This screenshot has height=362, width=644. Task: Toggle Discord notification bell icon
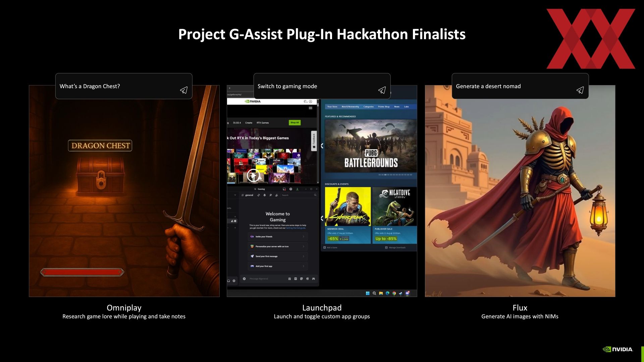(265, 195)
